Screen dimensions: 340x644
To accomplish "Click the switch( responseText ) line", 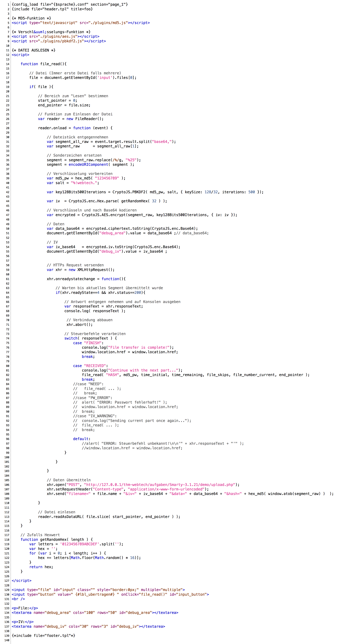I will point(91,338).
